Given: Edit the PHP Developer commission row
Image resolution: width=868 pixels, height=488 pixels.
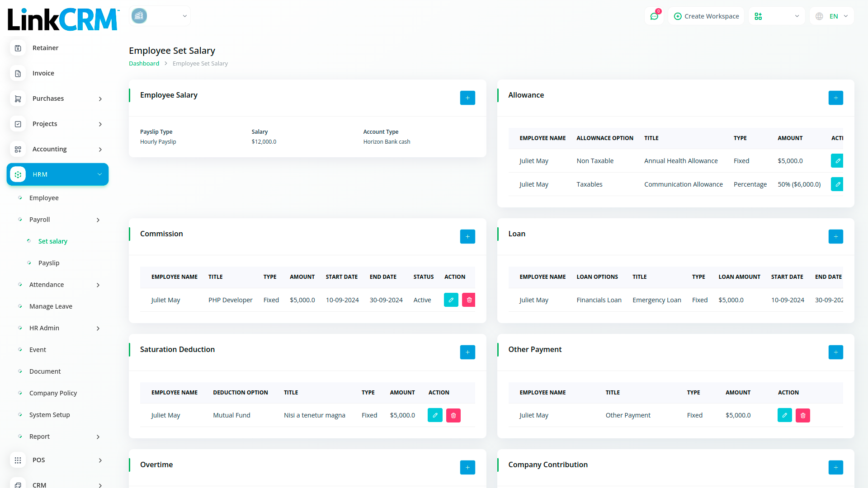Looking at the screenshot, I should click(451, 300).
